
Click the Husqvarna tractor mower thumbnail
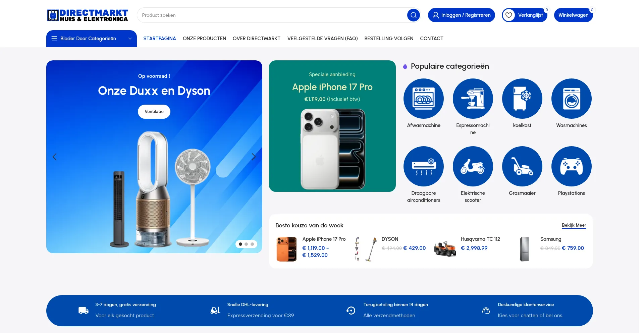click(x=445, y=249)
